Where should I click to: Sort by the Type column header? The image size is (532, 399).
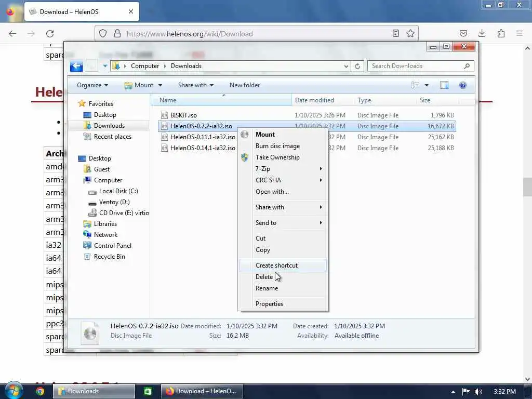coord(385,100)
